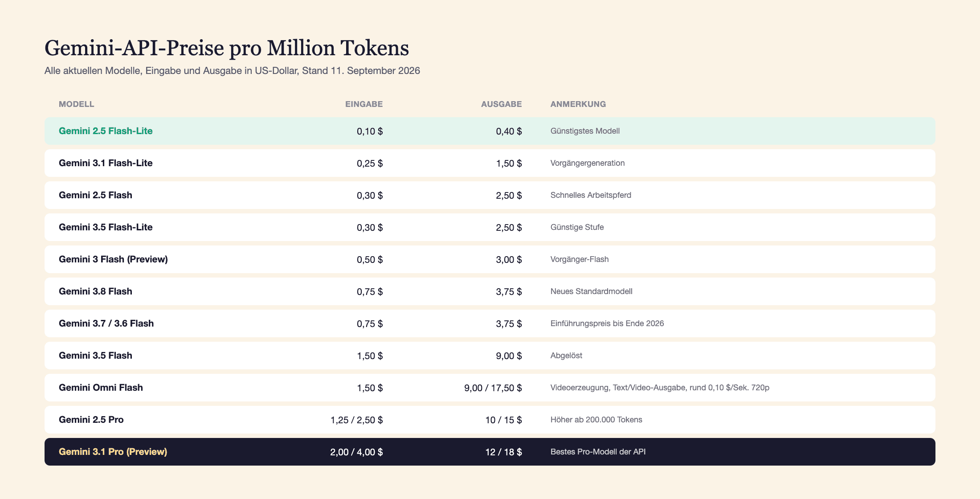
Task: Click the note "Bestes Pro-Modell der API"
Action: pos(598,452)
